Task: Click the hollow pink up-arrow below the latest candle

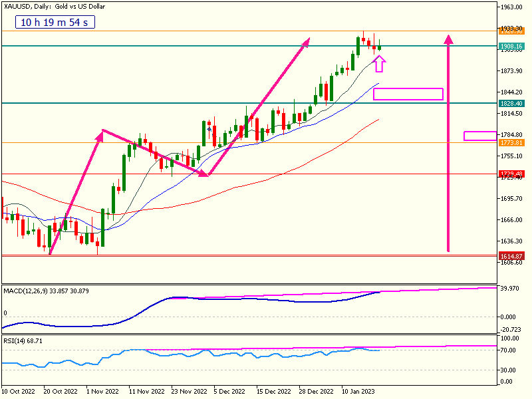Action: [x=379, y=64]
